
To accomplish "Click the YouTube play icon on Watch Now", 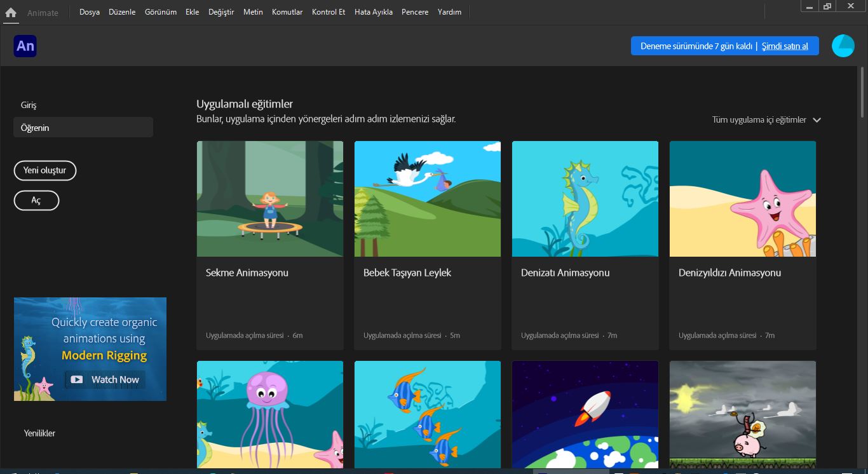I will point(77,379).
